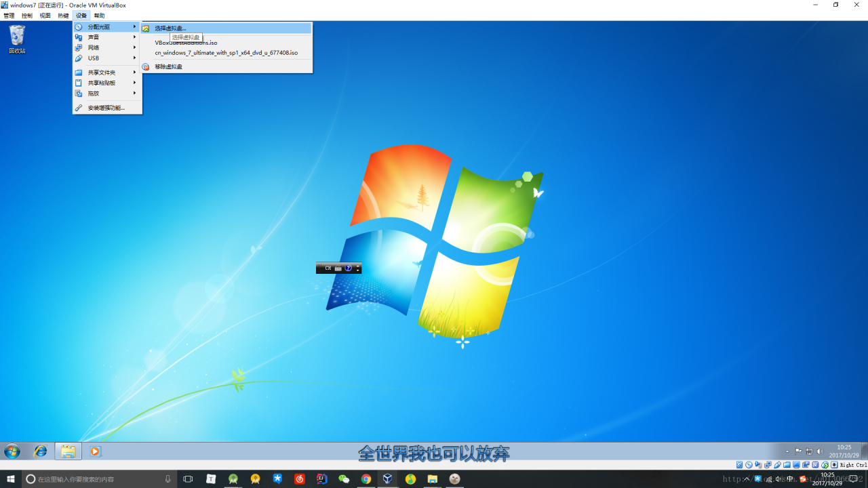The height and width of the screenshot is (488, 868).
Task: Open the Windows 7 volume tray icon
Action: click(x=820, y=451)
